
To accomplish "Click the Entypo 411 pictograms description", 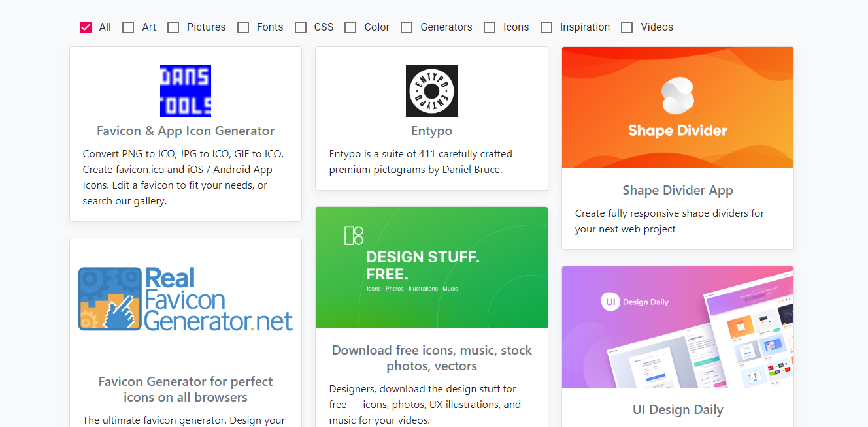I will [x=421, y=162].
